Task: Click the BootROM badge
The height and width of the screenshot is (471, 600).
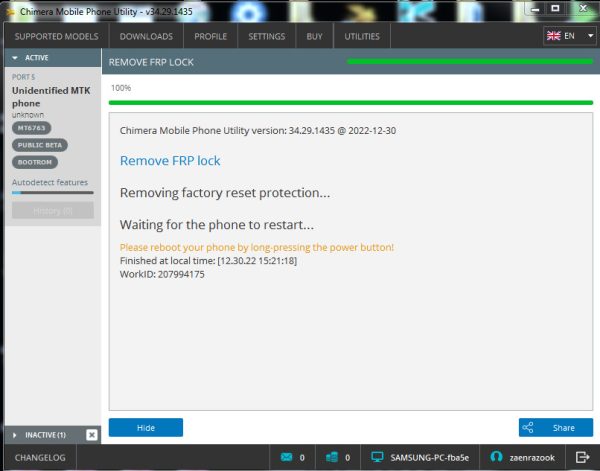Action: click(35, 162)
